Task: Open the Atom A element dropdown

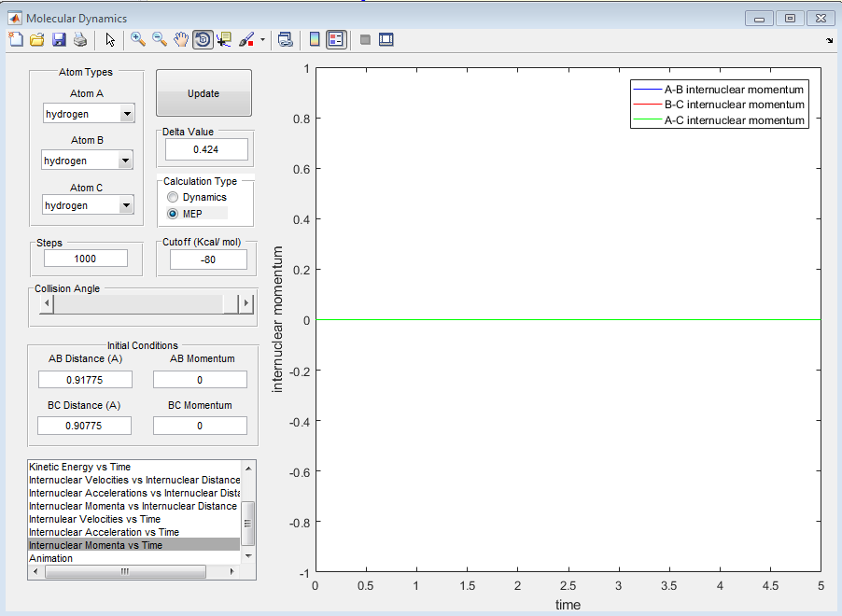Action: point(126,114)
